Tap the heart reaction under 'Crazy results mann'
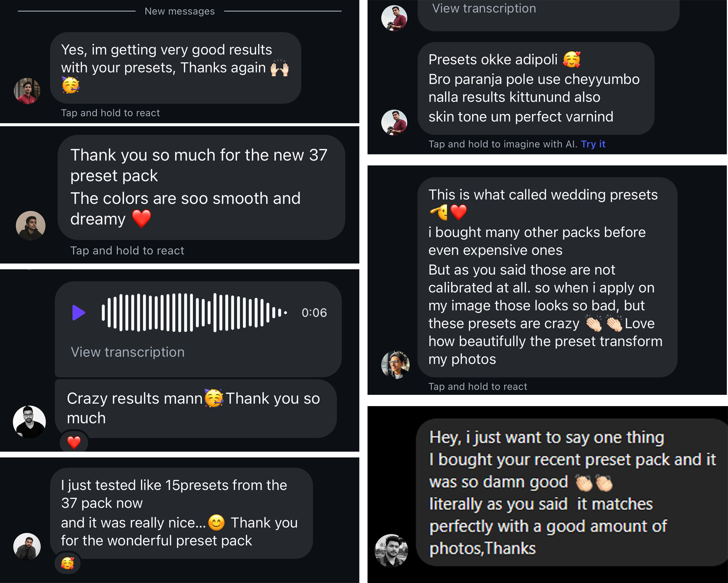The width and height of the screenshot is (728, 583). pyautogui.click(x=74, y=442)
